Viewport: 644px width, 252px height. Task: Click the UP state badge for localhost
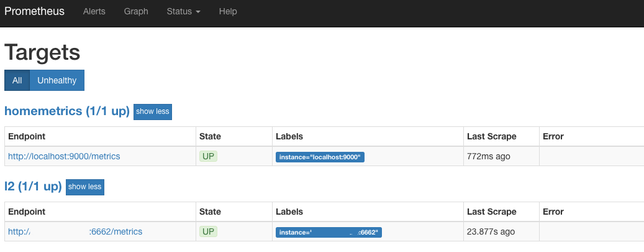pos(209,156)
